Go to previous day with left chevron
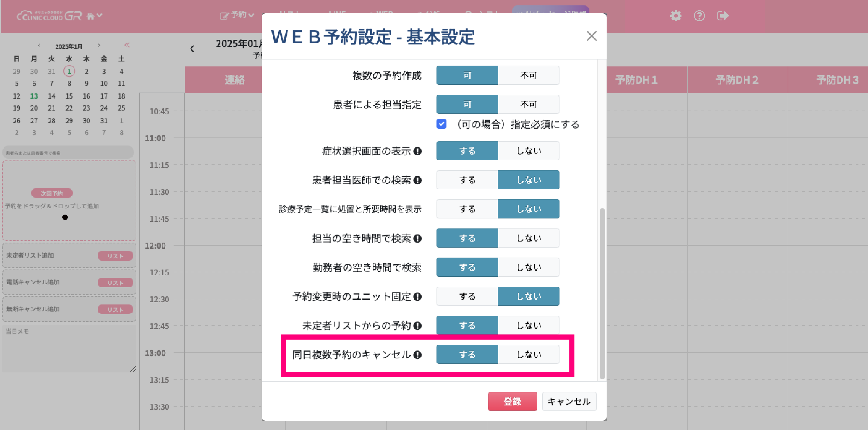Screen dimensions: 868x430 (192, 49)
